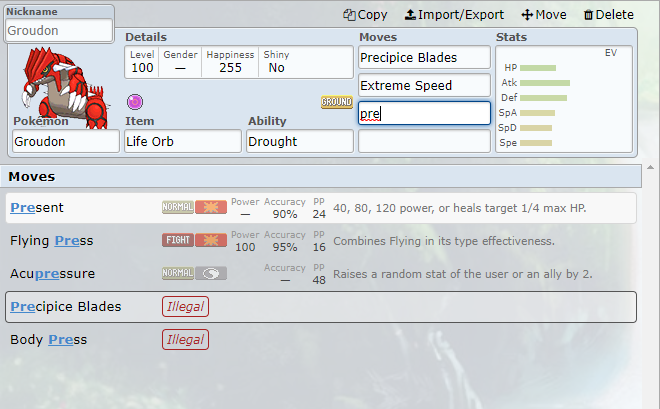The width and height of the screenshot is (660, 409).
Task: Edit the Happiness 255 detail
Action: click(x=230, y=62)
